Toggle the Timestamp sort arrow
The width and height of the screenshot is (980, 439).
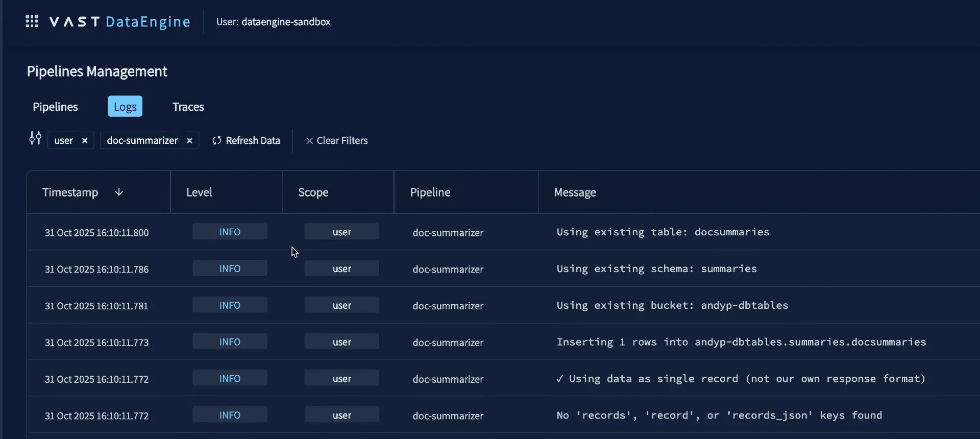[x=119, y=192]
